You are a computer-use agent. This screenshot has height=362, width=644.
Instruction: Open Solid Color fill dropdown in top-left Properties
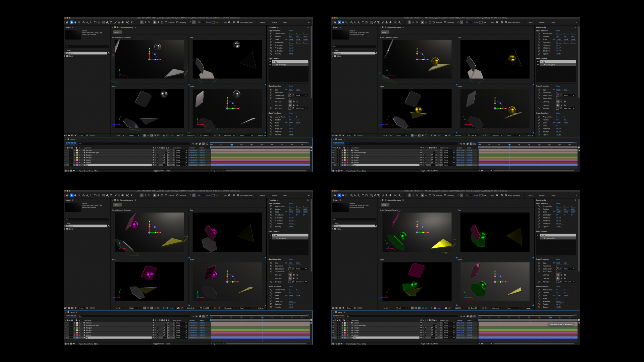[301, 108]
